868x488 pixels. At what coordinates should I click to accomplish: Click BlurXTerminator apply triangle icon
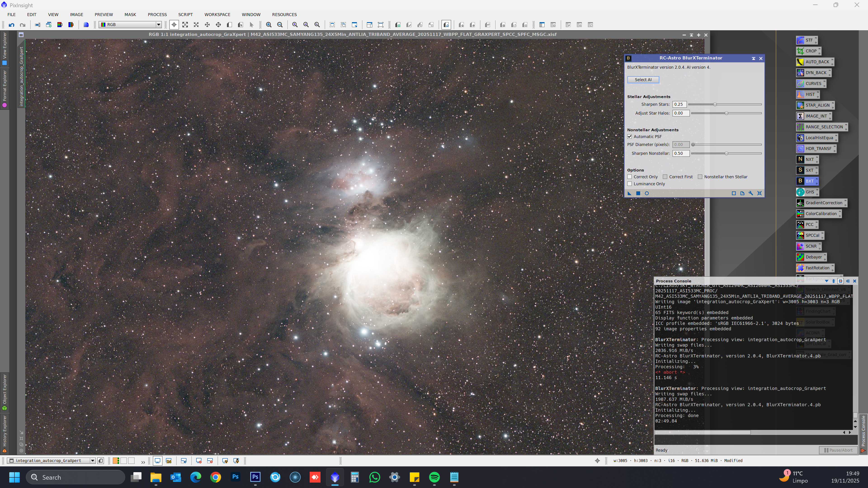pos(629,193)
